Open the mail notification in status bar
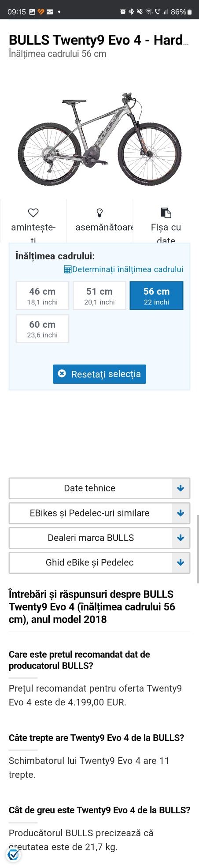 pos(50,12)
